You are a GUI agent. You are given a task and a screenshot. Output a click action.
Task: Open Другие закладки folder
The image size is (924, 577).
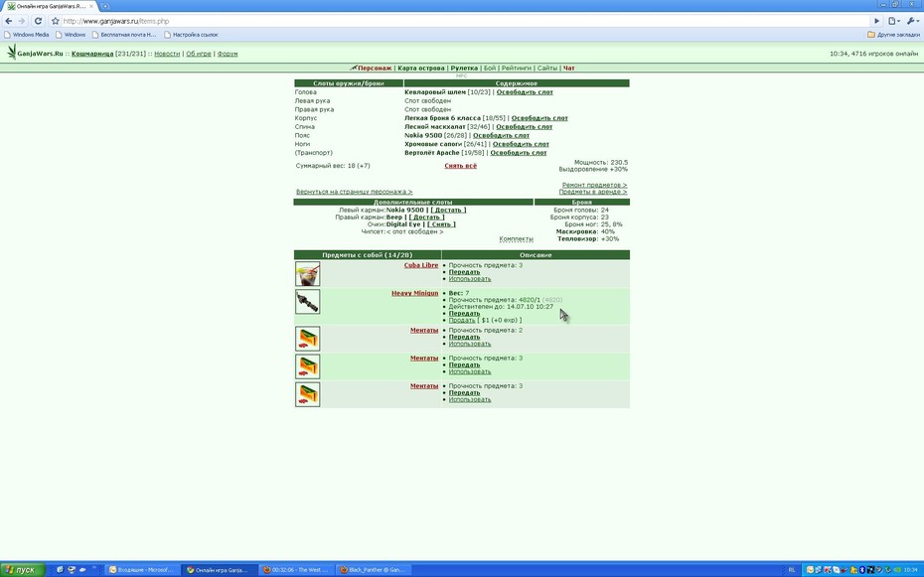[x=893, y=35]
